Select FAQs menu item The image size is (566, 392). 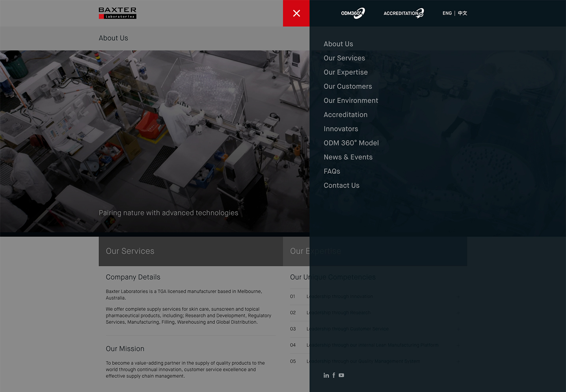point(332,172)
